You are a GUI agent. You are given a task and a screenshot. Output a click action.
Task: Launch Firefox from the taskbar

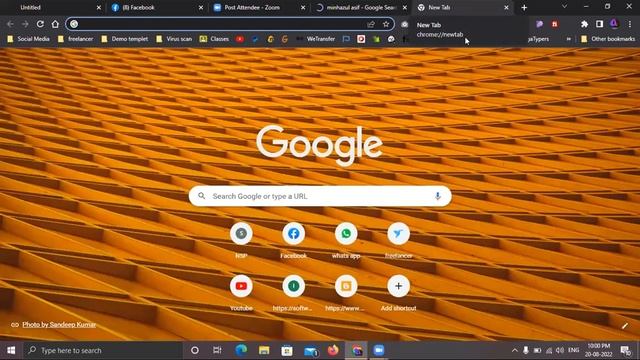(x=333, y=350)
